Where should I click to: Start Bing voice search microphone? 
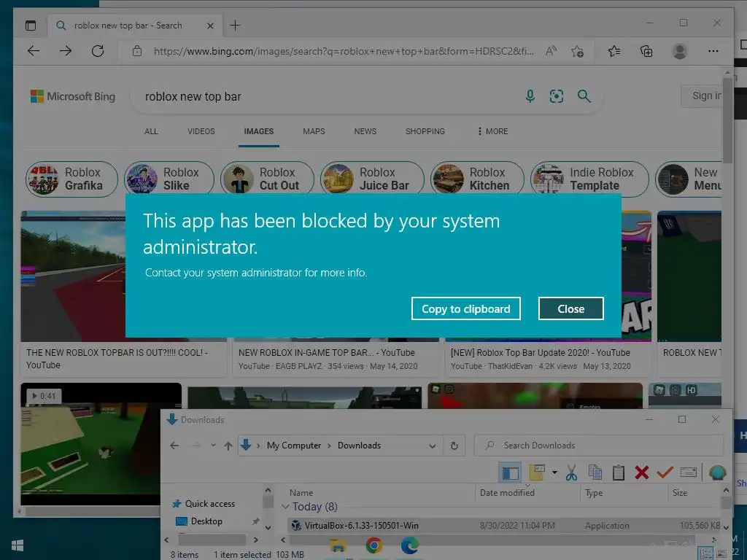point(530,96)
